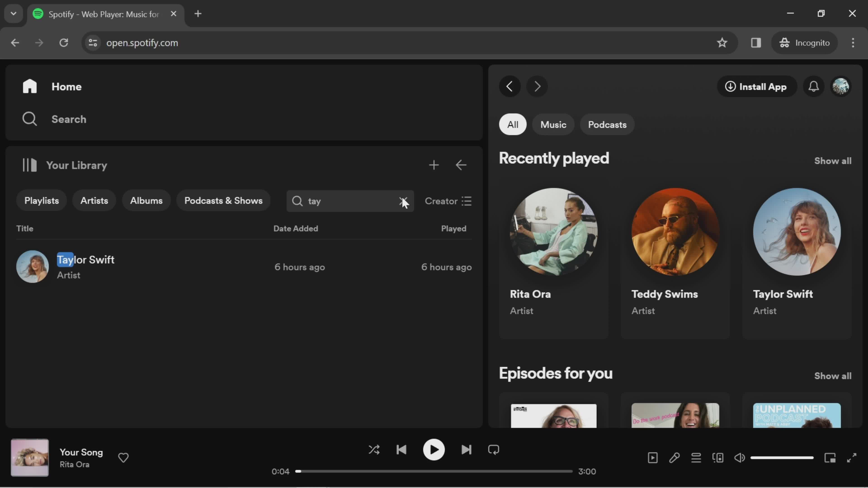This screenshot has height=488, width=868.
Task: Open the miniplayer
Action: point(830,458)
